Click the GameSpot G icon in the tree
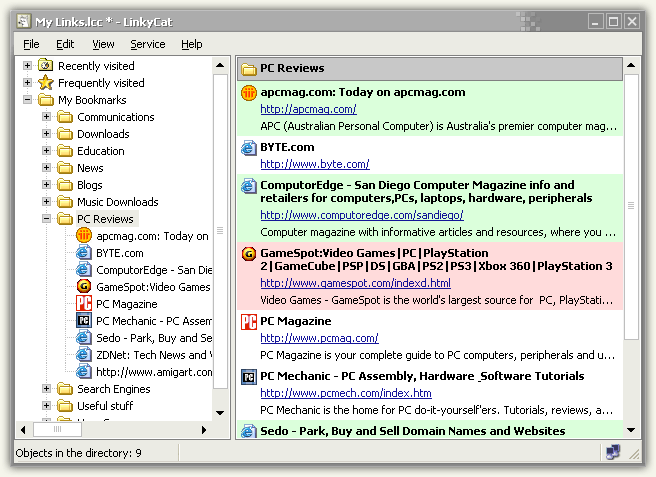656x477 pixels. [84, 287]
